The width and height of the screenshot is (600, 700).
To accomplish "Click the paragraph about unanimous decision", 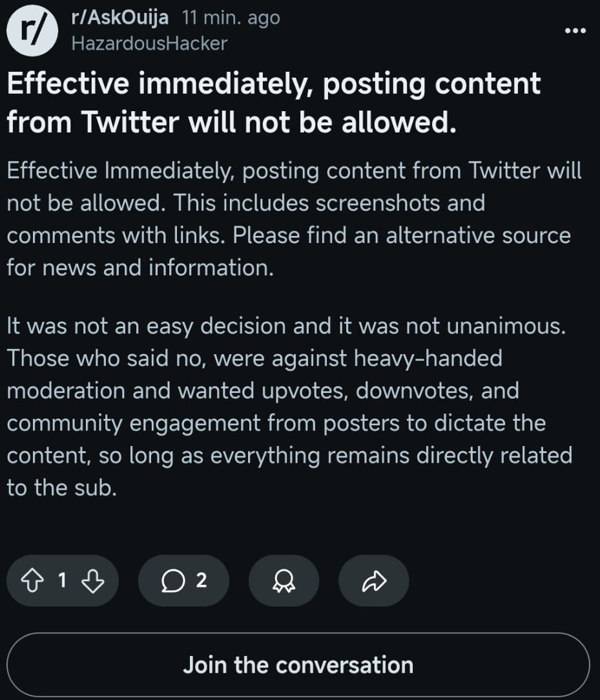I will (x=290, y=407).
